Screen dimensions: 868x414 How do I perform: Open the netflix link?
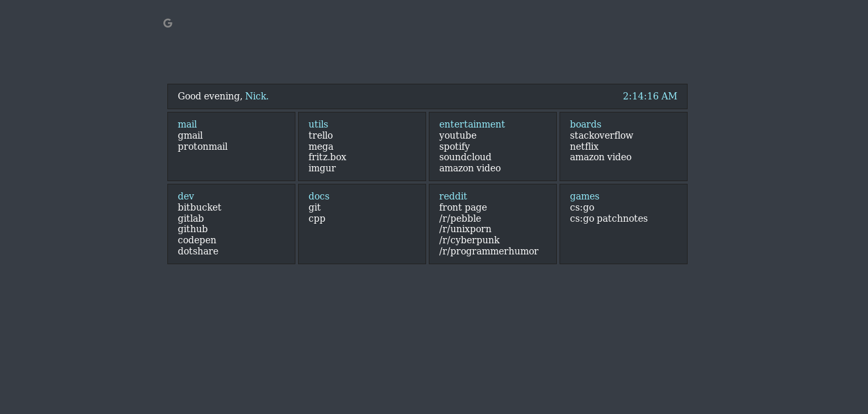click(x=584, y=147)
